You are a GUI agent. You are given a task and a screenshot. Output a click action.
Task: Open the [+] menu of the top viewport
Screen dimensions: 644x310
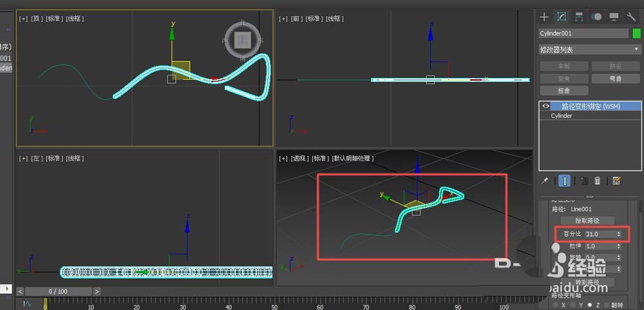[x=23, y=19]
